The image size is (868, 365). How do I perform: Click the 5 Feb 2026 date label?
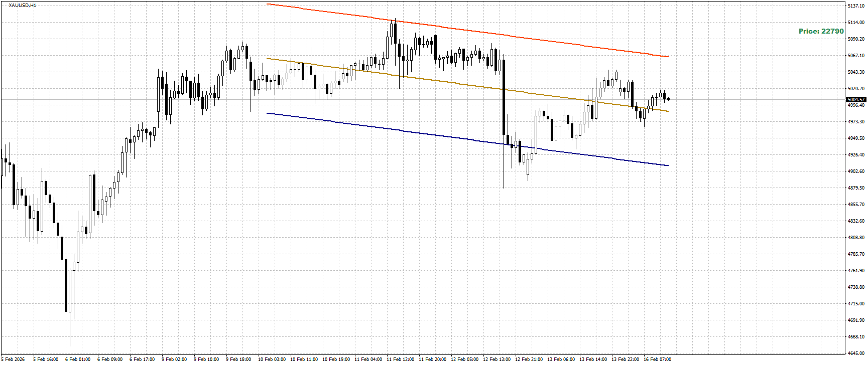13,359
